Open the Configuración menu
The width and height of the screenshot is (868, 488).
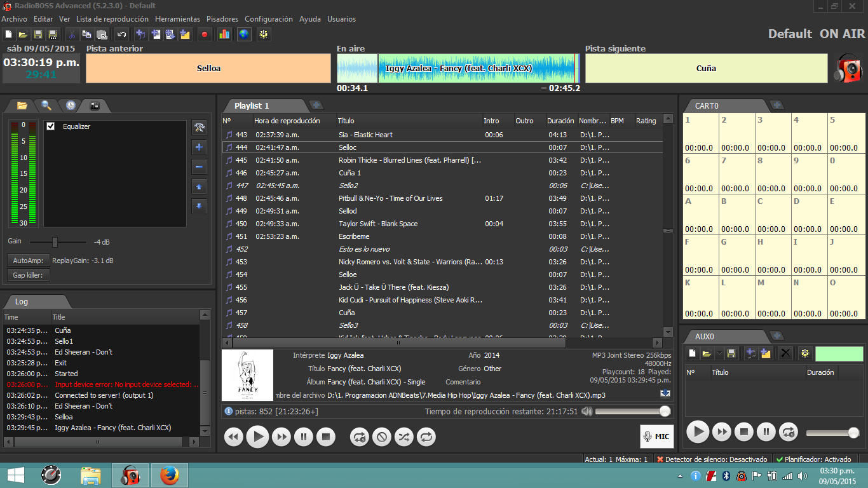269,19
